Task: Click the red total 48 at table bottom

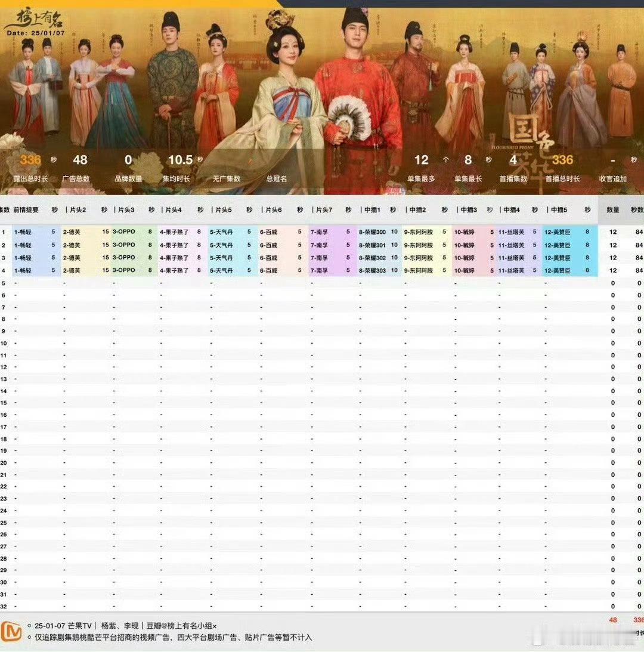Action: click(613, 620)
